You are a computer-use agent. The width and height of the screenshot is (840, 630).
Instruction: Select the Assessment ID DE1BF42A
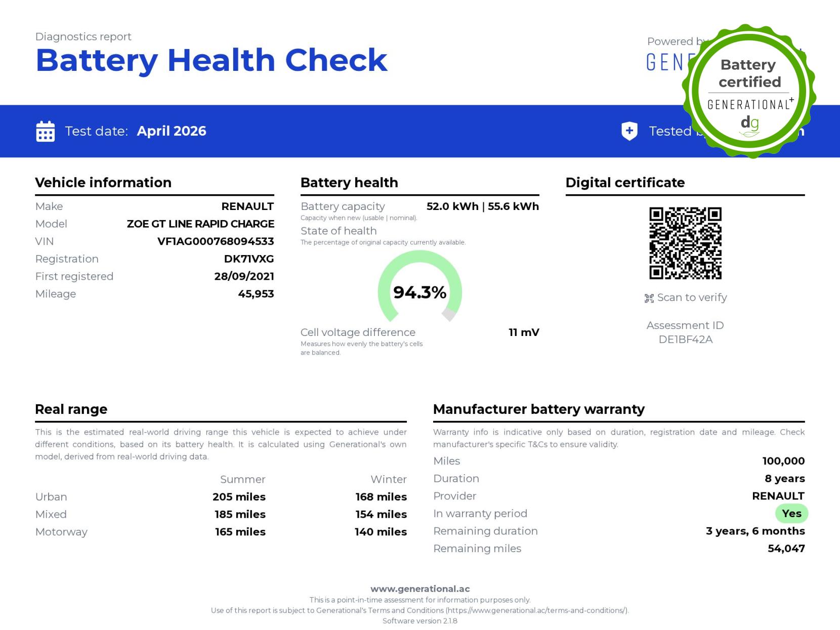(x=685, y=340)
